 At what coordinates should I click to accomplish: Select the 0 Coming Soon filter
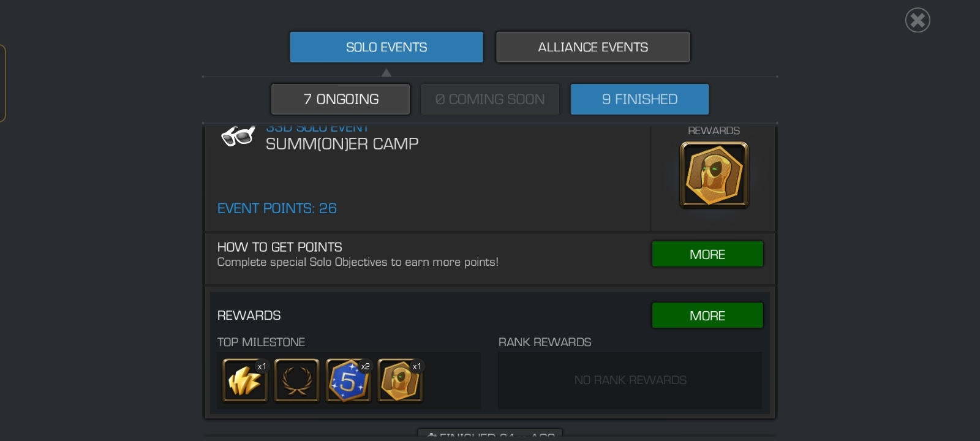[x=490, y=99]
